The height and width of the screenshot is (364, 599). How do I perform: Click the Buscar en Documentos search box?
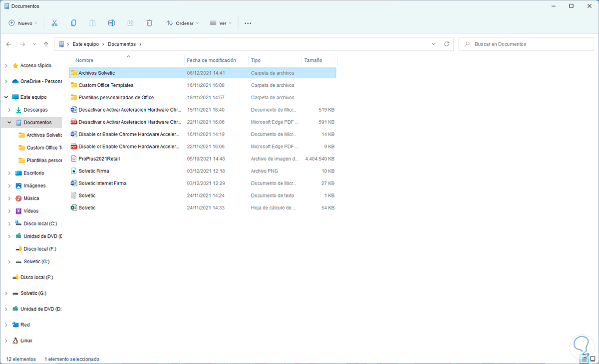(x=526, y=44)
